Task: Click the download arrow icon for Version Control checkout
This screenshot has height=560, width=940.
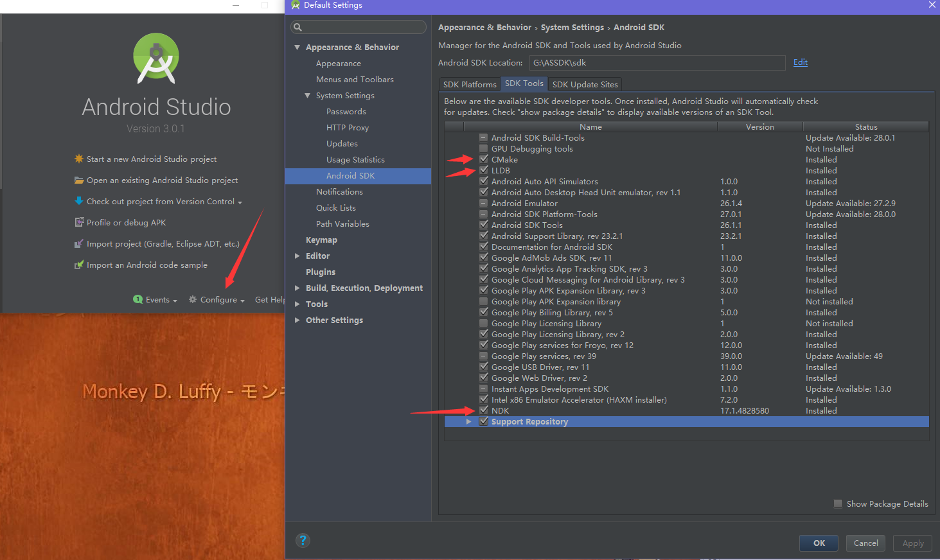Action: click(79, 201)
